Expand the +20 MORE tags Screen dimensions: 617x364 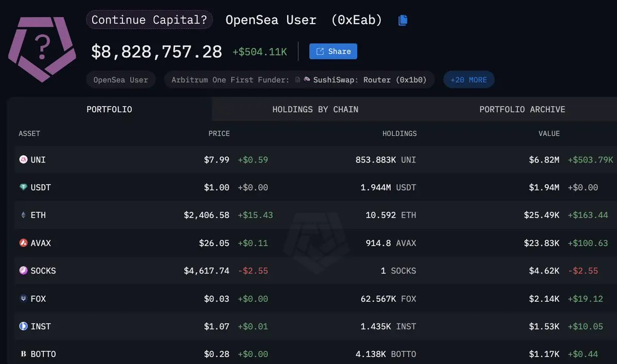pos(469,80)
